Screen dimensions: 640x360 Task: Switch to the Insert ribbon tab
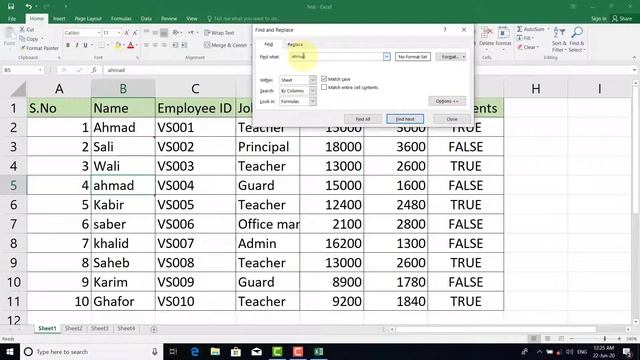(59, 19)
